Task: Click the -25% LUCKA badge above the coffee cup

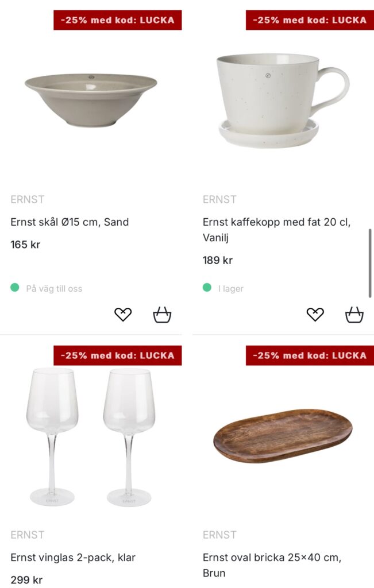Action: [310, 20]
